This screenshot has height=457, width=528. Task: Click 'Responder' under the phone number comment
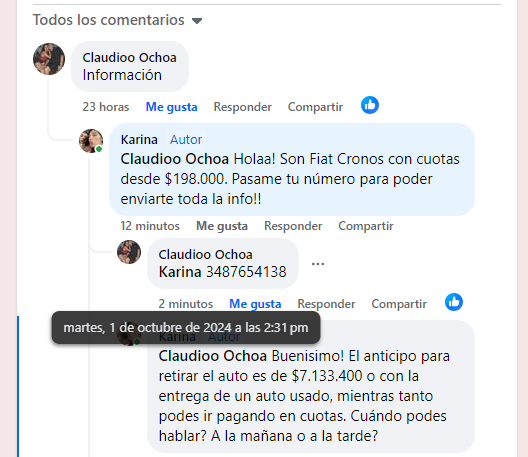tap(326, 304)
